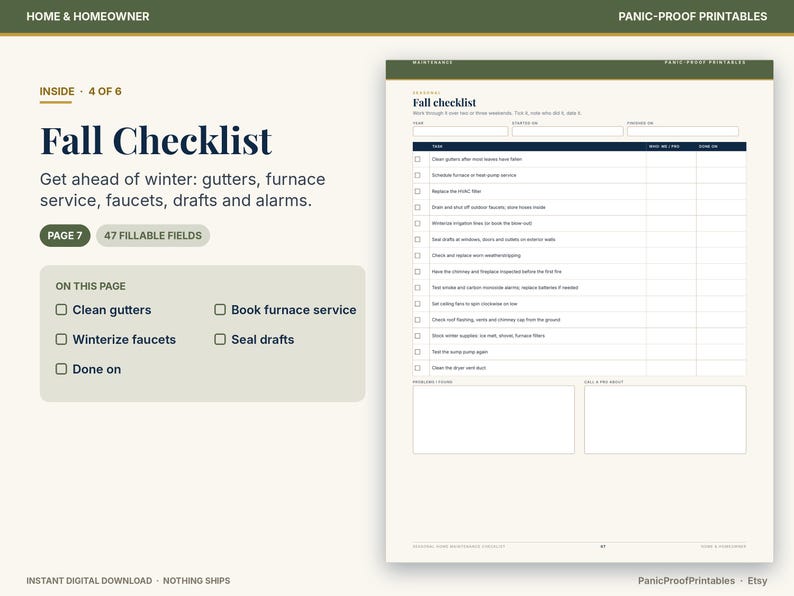Click the Clean gutters label in the left panel
The width and height of the screenshot is (794, 596).
coord(112,309)
